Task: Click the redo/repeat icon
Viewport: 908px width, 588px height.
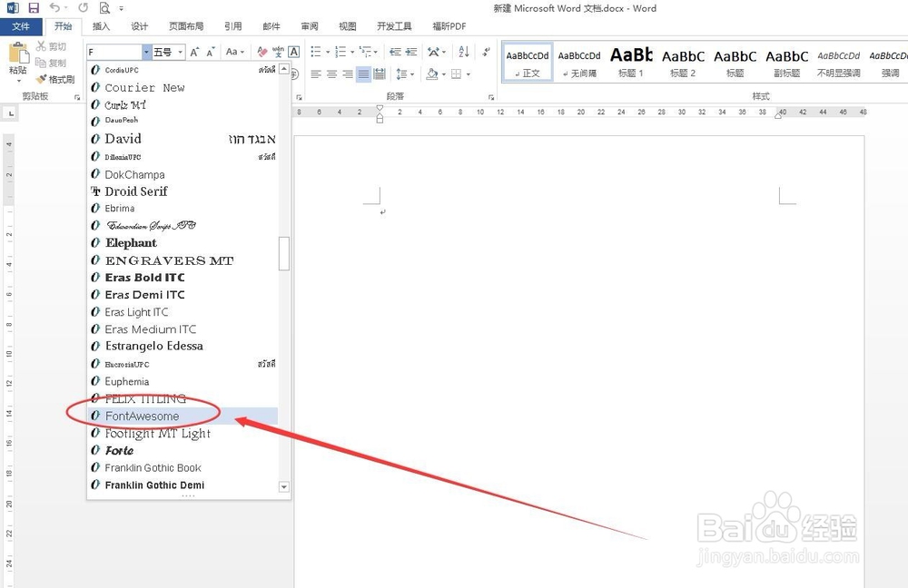Action: point(83,8)
